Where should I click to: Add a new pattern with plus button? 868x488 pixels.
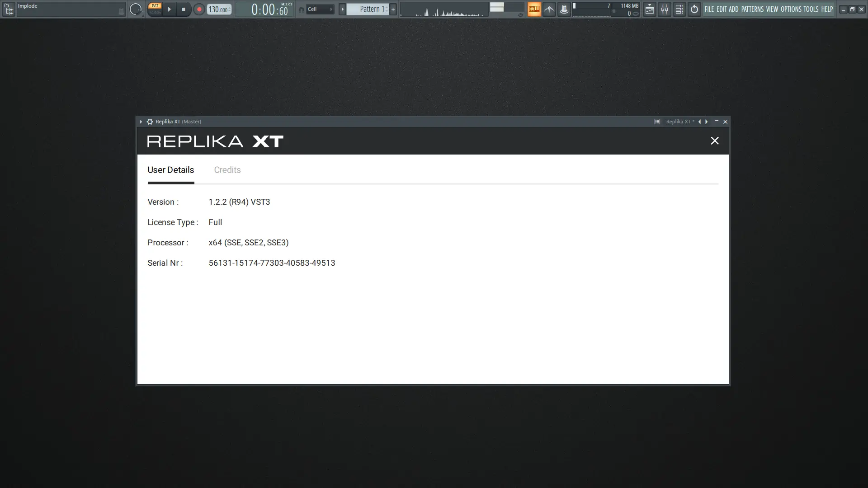(393, 9)
